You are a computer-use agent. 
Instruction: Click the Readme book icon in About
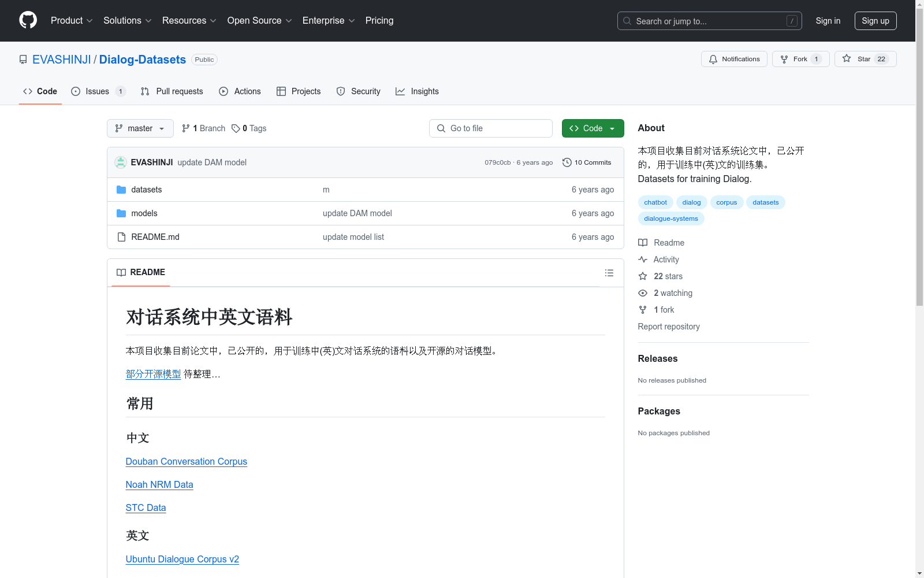click(x=643, y=243)
